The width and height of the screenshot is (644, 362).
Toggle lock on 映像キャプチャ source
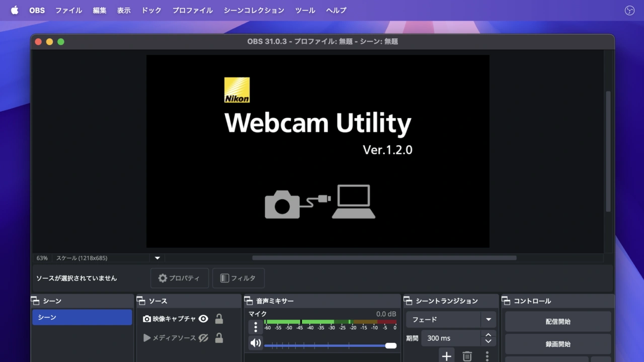pos(219,319)
